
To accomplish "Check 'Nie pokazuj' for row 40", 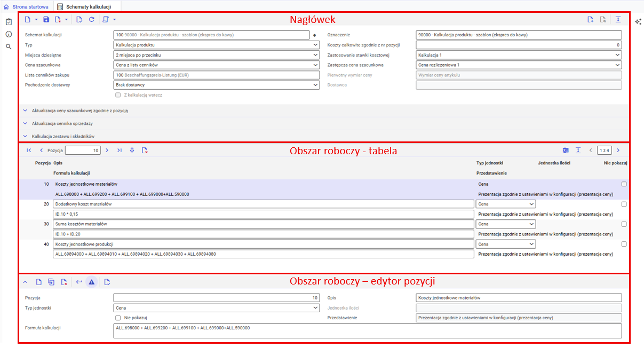I will pyautogui.click(x=624, y=244).
